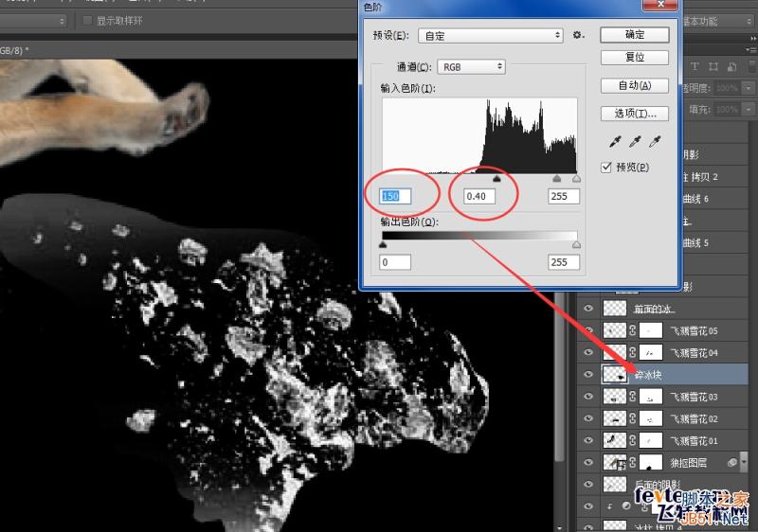Click the link icon on 飞溅雪花05 layer
Image resolution: width=758 pixels, height=532 pixels.
pyautogui.click(x=632, y=330)
